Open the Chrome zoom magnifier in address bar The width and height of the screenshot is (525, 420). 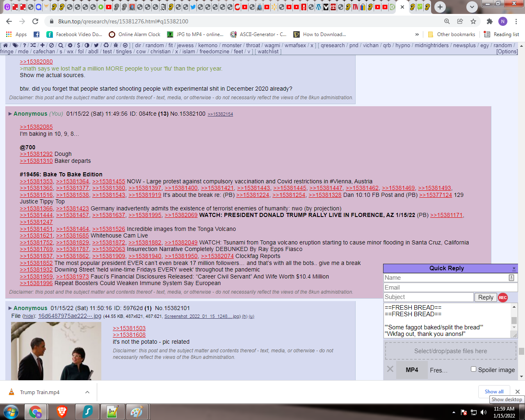click(447, 21)
